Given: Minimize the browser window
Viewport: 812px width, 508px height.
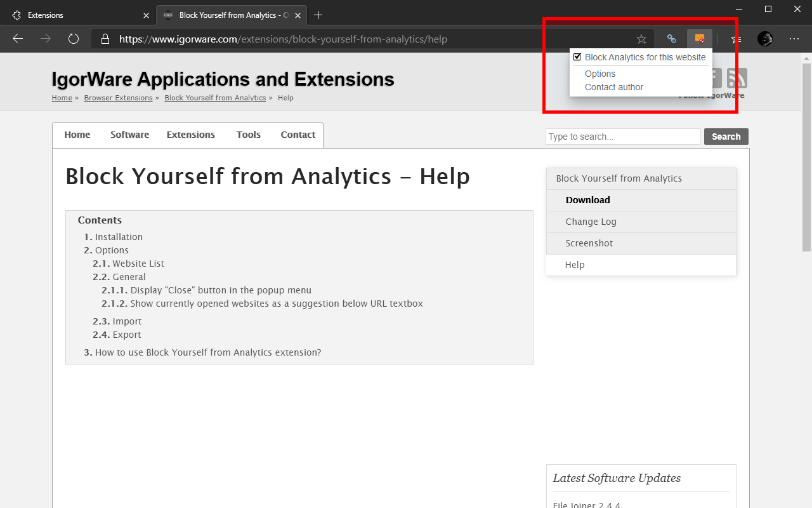Looking at the screenshot, I should tap(738, 9).
